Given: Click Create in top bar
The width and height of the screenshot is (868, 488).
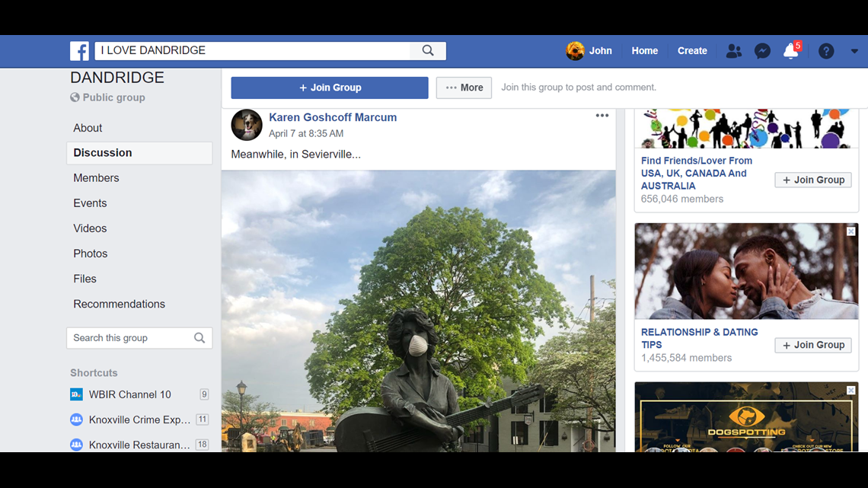Looking at the screenshot, I should [x=692, y=50].
